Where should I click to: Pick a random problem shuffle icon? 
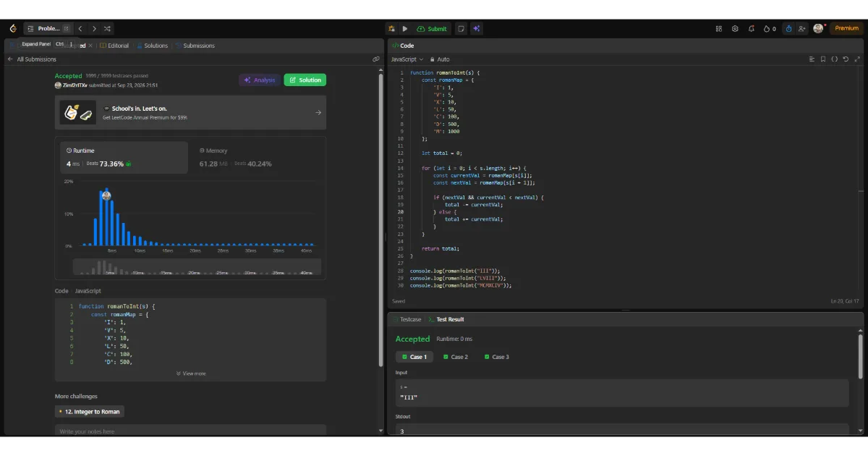click(107, 28)
